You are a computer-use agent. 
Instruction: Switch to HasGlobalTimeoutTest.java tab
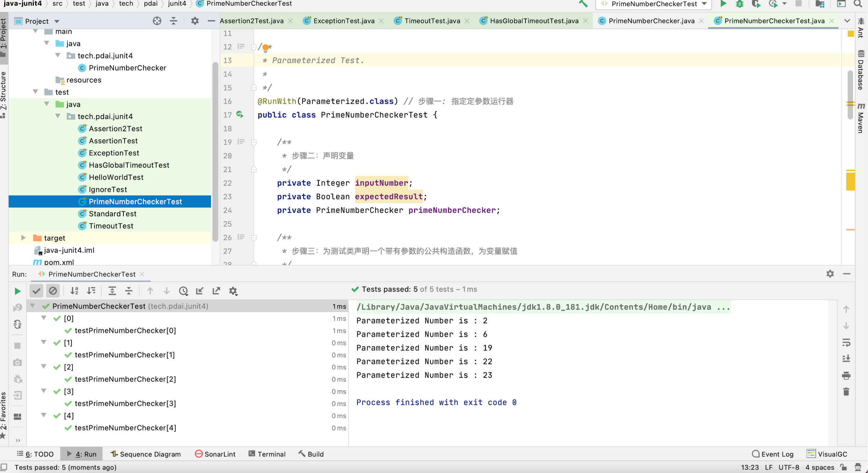(x=534, y=21)
